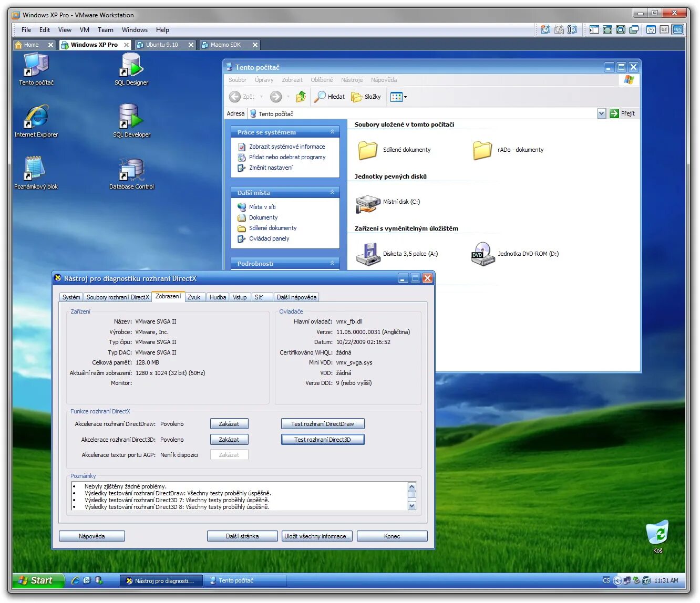Switch to the Zvuk tab in DirectX tool
The height and width of the screenshot is (603, 700).
point(194,297)
